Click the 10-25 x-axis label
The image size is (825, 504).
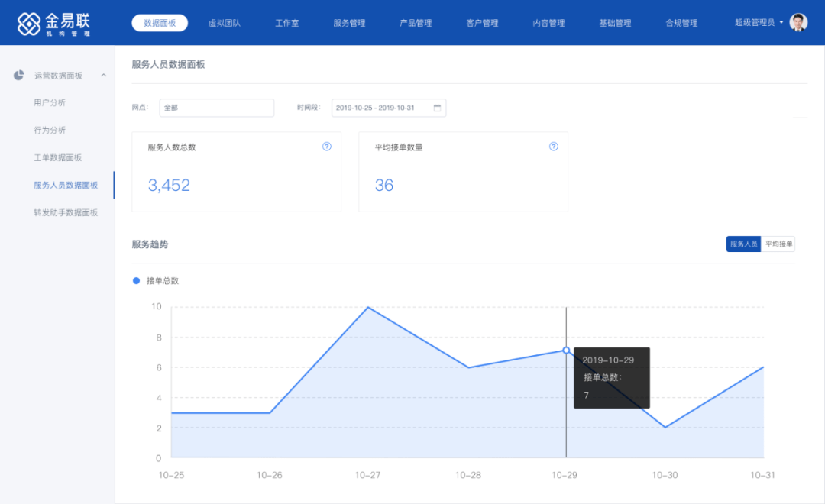tap(171, 475)
